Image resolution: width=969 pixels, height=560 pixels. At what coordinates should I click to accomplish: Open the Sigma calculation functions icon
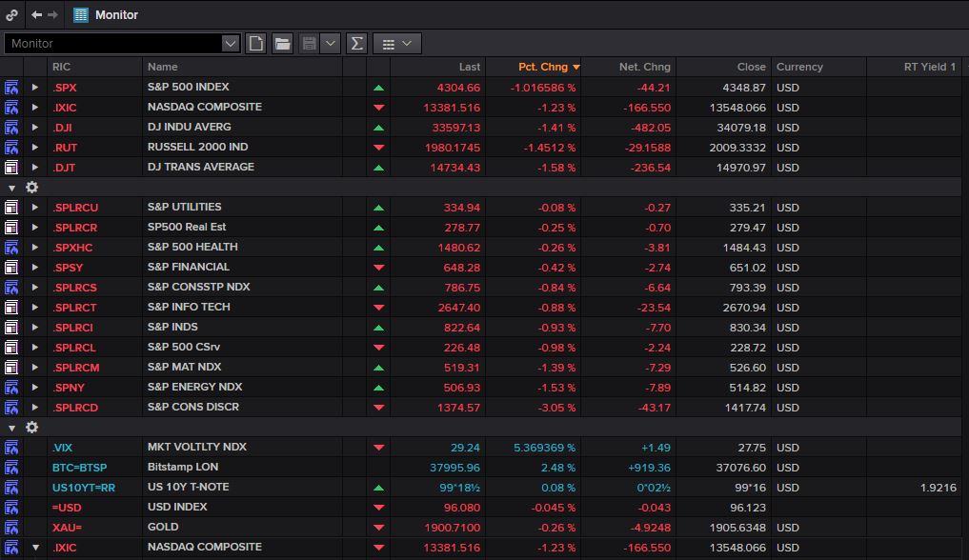click(357, 43)
